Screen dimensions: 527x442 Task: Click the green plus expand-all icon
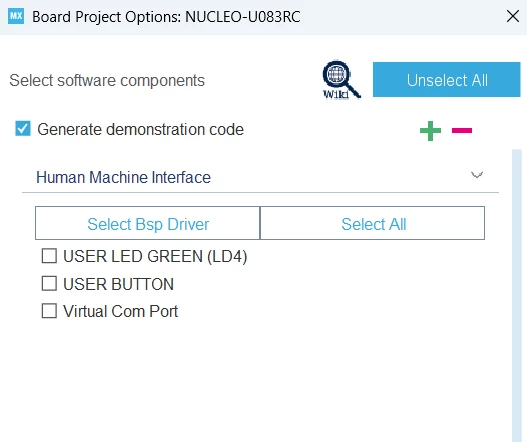(430, 131)
